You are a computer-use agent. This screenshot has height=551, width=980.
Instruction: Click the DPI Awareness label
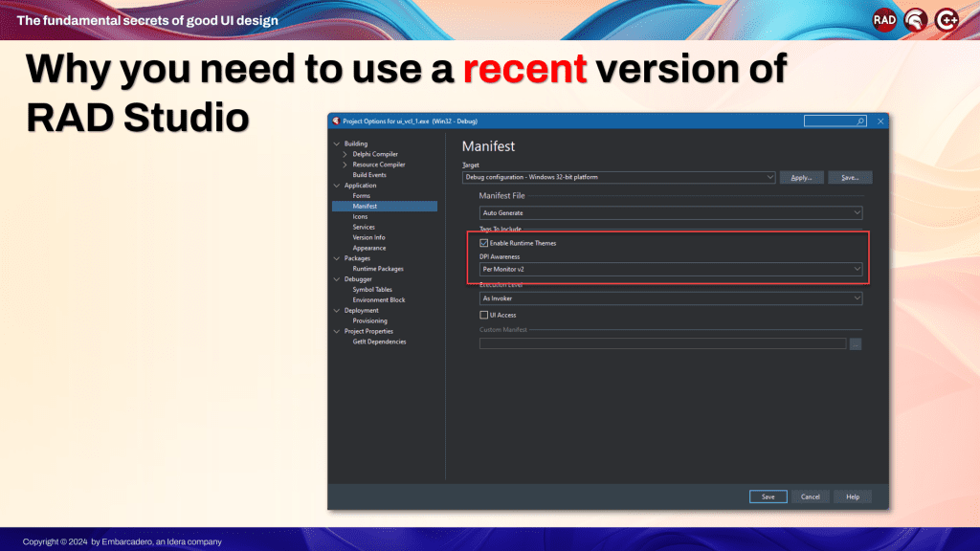point(500,256)
